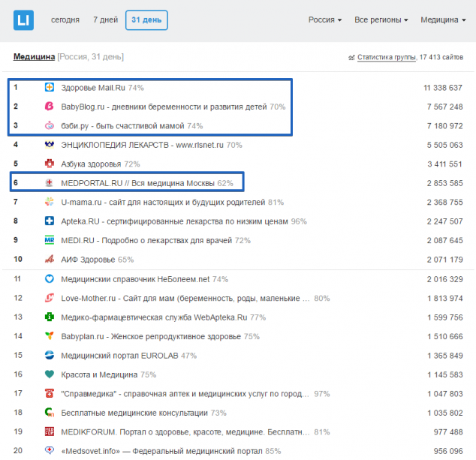Screen dimensions: 476x460
Task: Switch to the 7 дней period tab
Action: (105, 20)
